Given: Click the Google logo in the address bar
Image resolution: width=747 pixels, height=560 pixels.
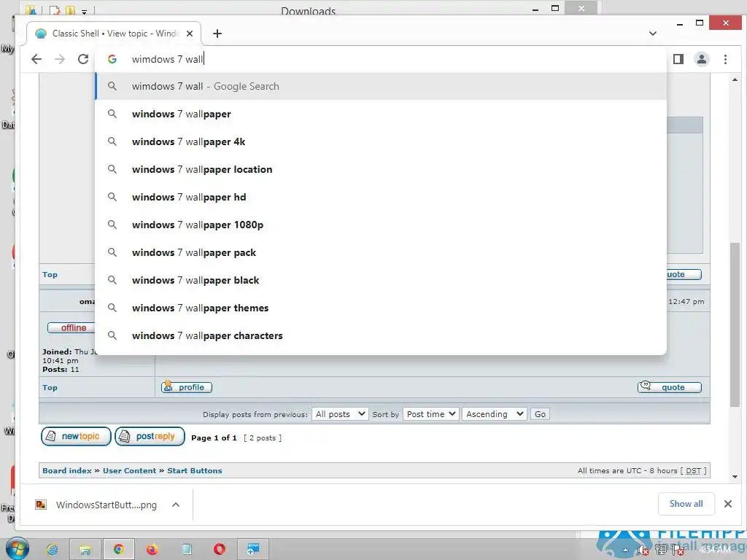Looking at the screenshot, I should 112,59.
